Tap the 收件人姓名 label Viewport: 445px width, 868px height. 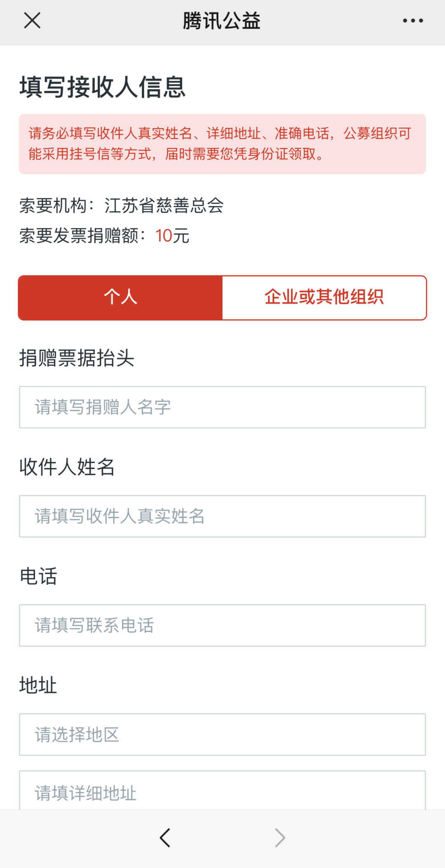[67, 467]
